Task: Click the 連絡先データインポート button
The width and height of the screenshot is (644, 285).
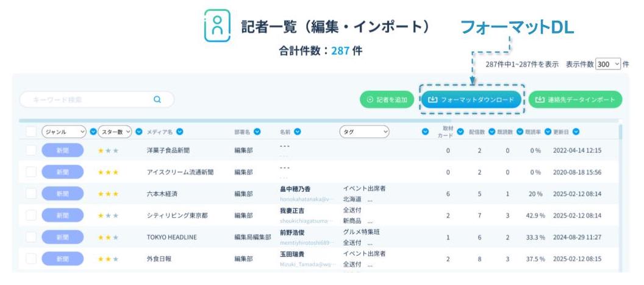Action: [x=575, y=100]
